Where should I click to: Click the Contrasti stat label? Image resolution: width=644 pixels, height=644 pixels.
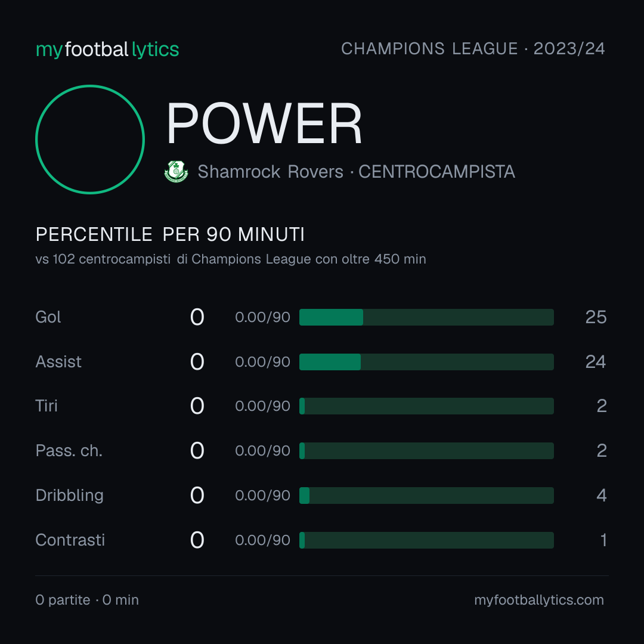point(70,540)
